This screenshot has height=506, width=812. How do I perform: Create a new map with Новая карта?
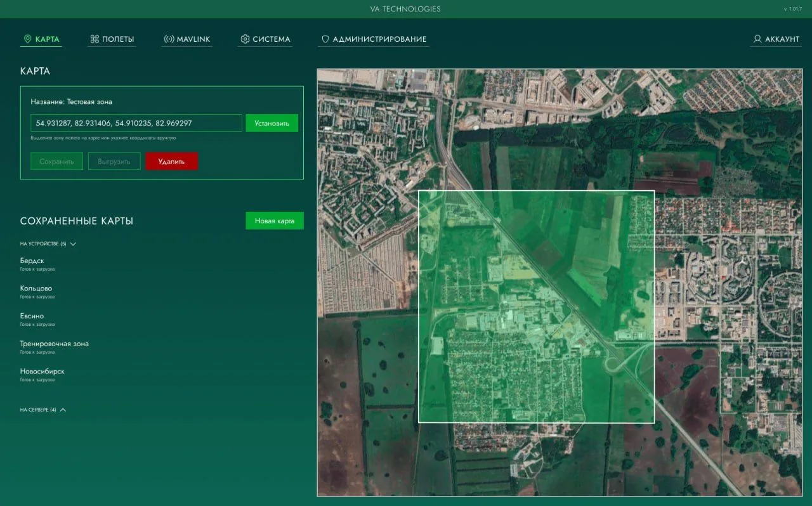click(275, 221)
